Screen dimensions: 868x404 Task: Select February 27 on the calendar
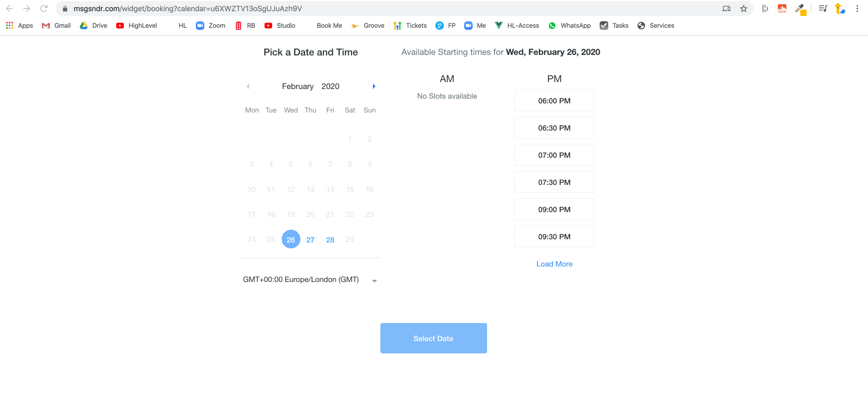tap(310, 239)
